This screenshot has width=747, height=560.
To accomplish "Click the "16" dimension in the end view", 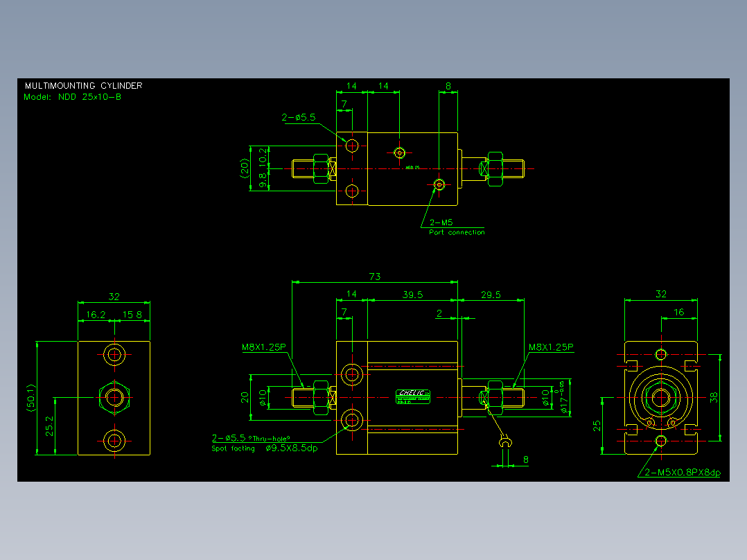I will tap(679, 312).
